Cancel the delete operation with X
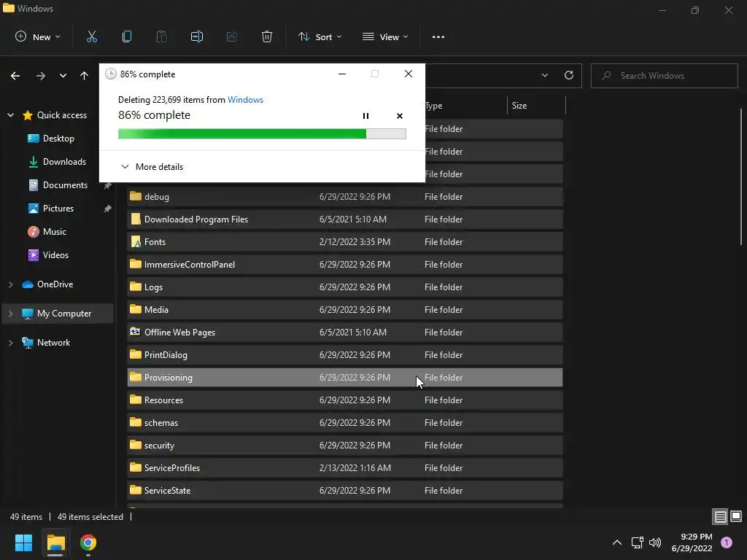The image size is (747, 560). click(x=400, y=116)
